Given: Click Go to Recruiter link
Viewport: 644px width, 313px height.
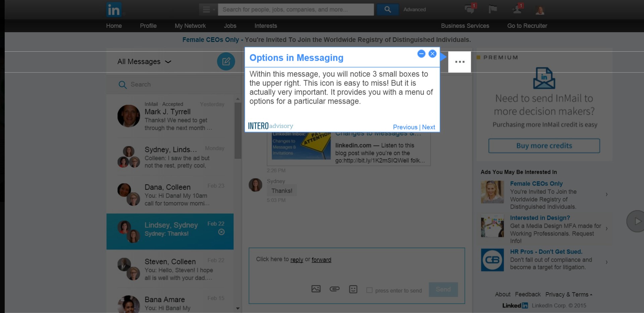Looking at the screenshot, I should coord(527,26).
